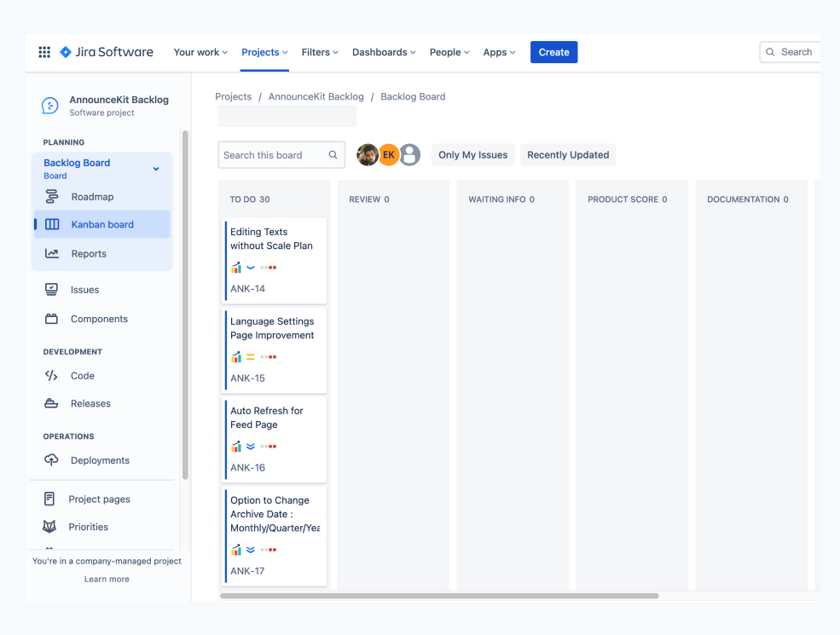This screenshot has height=635, width=840.
Task: Open the Apps dropdown menu
Action: click(x=499, y=52)
